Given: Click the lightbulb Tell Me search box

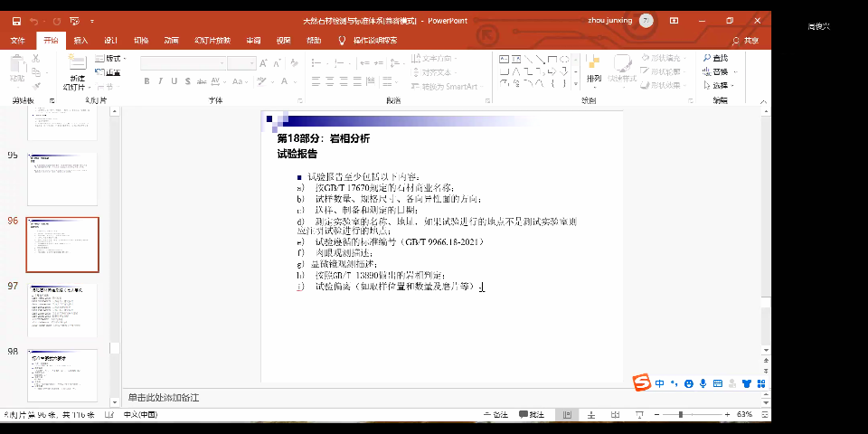Looking at the screenshot, I should pos(368,41).
